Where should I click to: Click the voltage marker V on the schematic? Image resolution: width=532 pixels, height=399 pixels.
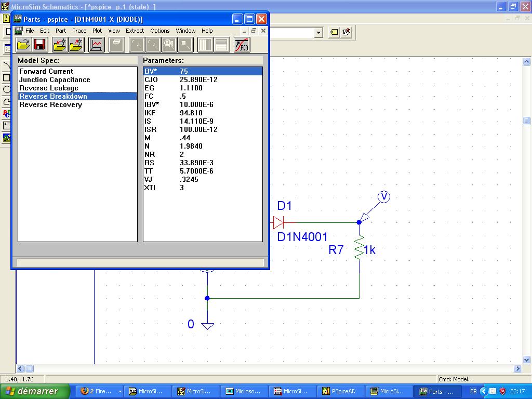(x=384, y=196)
